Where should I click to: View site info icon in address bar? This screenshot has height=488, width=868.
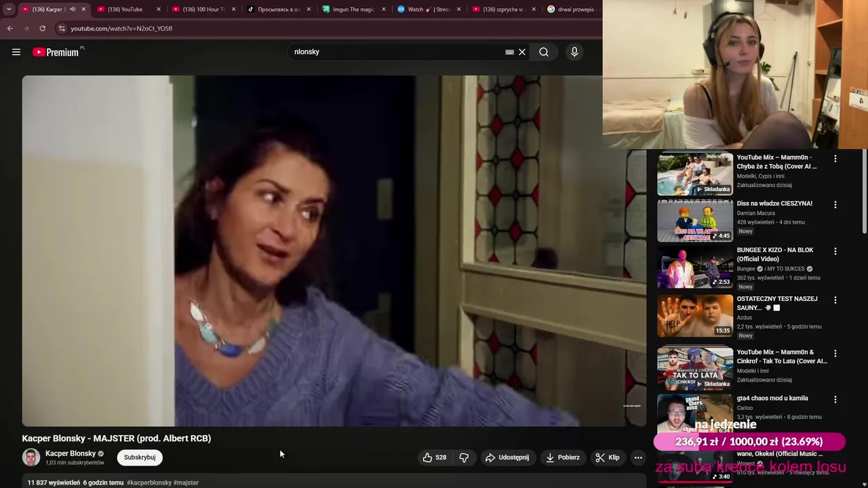[62, 28]
